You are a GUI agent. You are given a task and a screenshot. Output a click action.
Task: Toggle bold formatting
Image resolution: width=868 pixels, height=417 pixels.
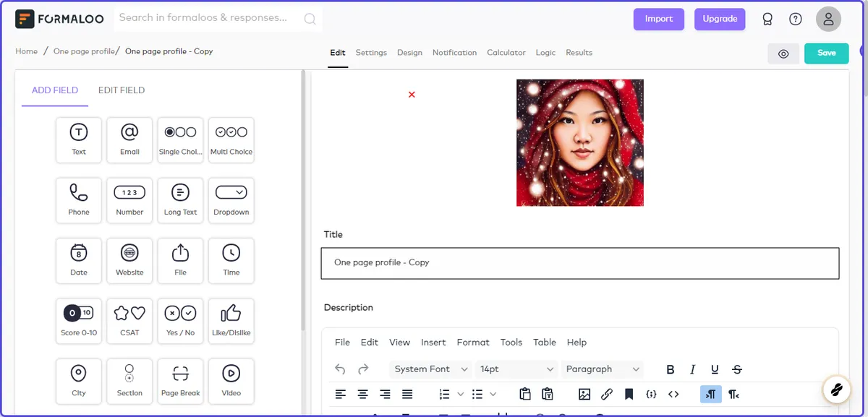pos(671,369)
